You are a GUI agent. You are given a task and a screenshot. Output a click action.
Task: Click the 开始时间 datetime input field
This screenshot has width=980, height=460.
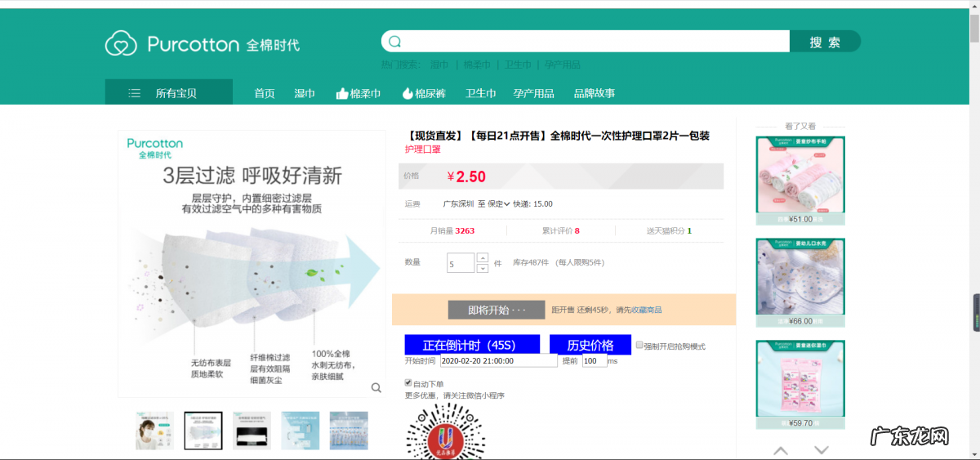[499, 360]
